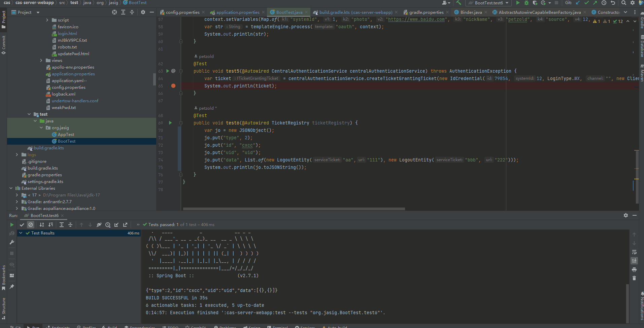Expand the script folder
This screenshot has width=644, height=328.
coord(47,20)
